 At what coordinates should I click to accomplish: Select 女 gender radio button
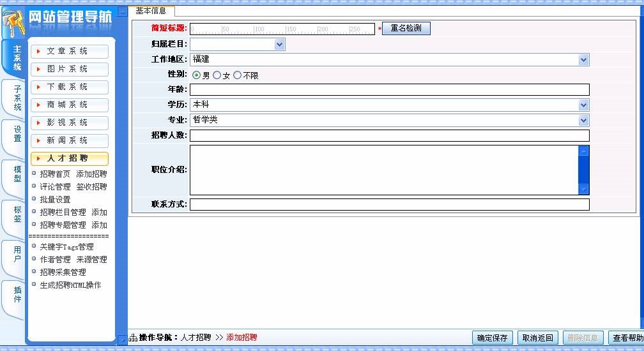[217, 75]
